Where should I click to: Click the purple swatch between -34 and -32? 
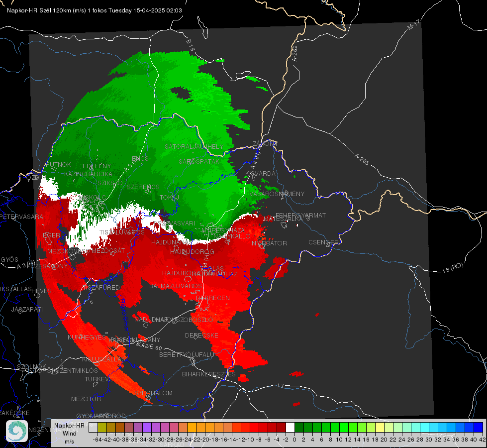coord(147,428)
